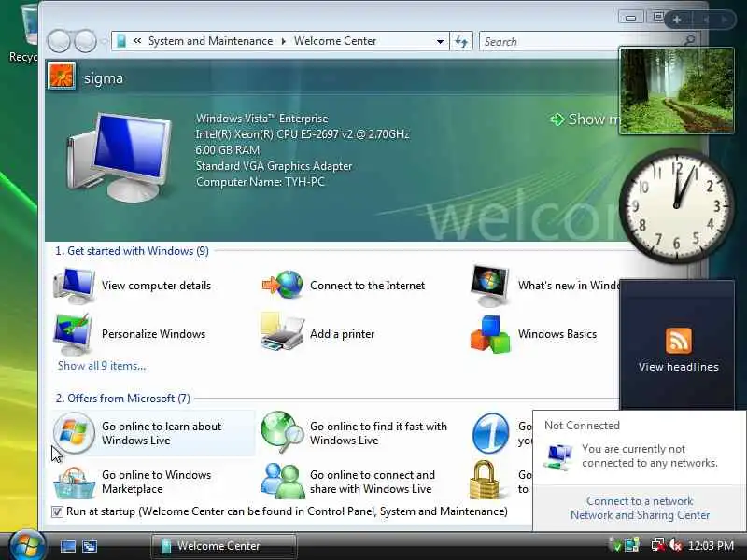
Task: Open Windows Basics item
Action: [533, 334]
